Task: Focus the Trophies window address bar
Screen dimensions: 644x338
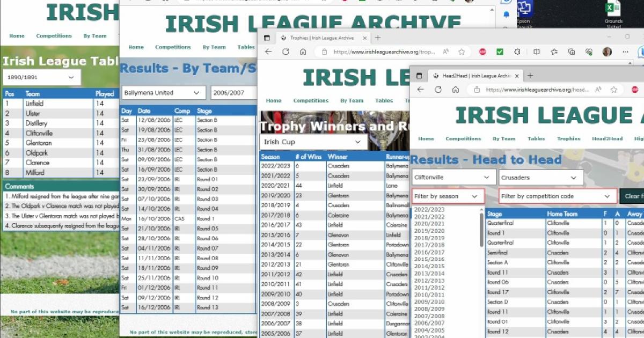Action: click(384, 52)
